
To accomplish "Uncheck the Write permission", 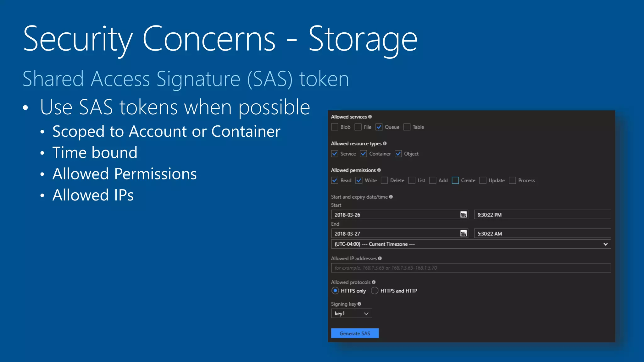I will tap(359, 180).
